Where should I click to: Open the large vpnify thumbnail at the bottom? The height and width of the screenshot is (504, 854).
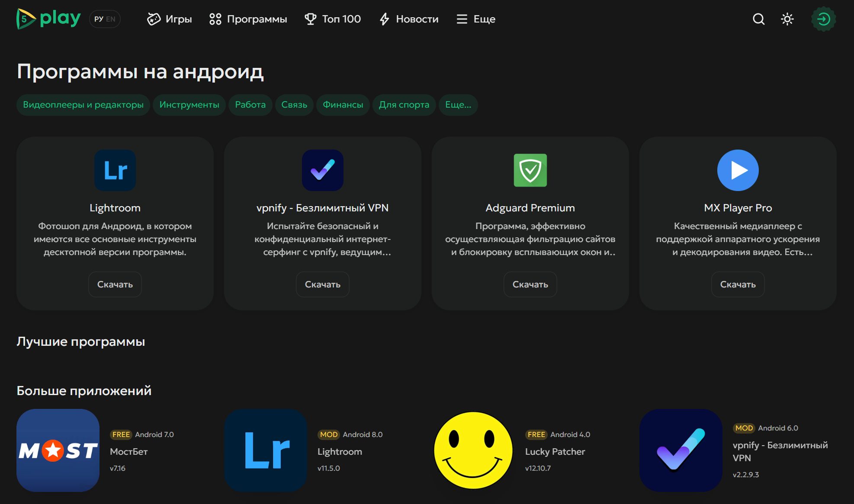point(681,450)
